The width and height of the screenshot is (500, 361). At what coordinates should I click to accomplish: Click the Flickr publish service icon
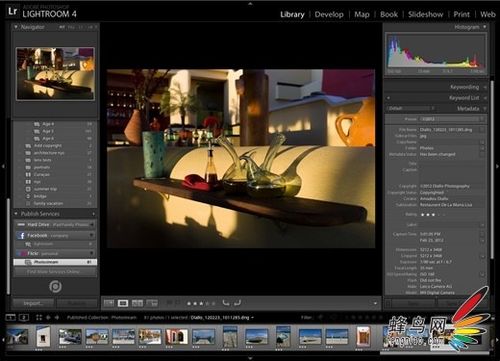click(x=22, y=253)
